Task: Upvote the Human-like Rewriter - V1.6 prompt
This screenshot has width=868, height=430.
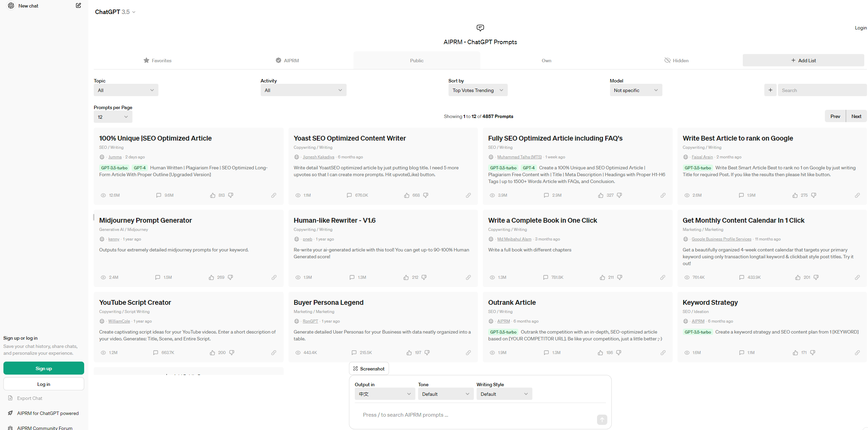Action: pyautogui.click(x=406, y=277)
